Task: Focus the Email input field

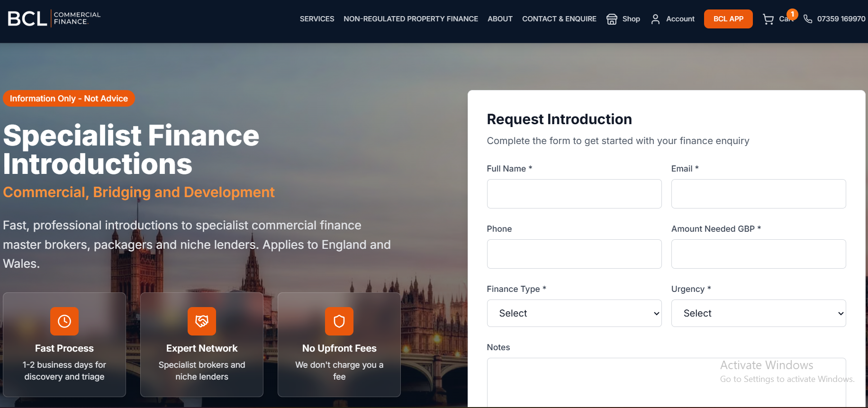Action: [x=759, y=194]
